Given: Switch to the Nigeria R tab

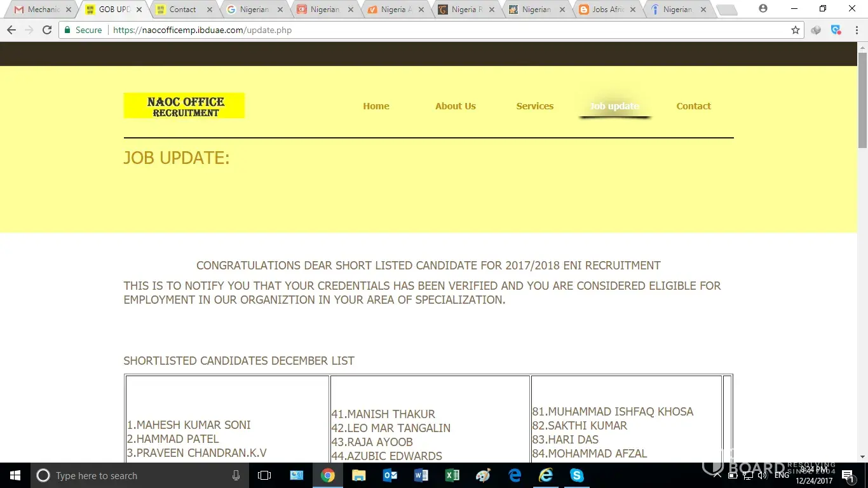Looking at the screenshot, I should [465, 10].
